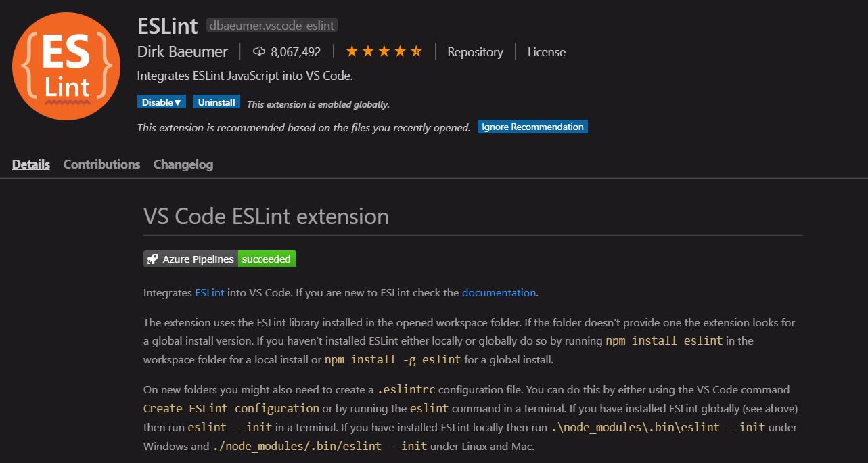Viewport: 868px width, 463px height.
Task: Click the VS Code ESLint extension heading
Action: pyautogui.click(x=266, y=216)
